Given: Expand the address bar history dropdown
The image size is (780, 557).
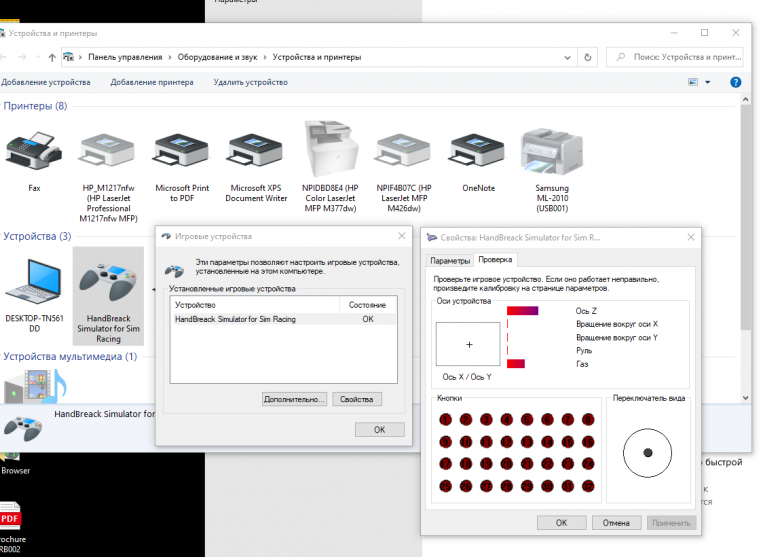Looking at the screenshot, I should click(567, 57).
